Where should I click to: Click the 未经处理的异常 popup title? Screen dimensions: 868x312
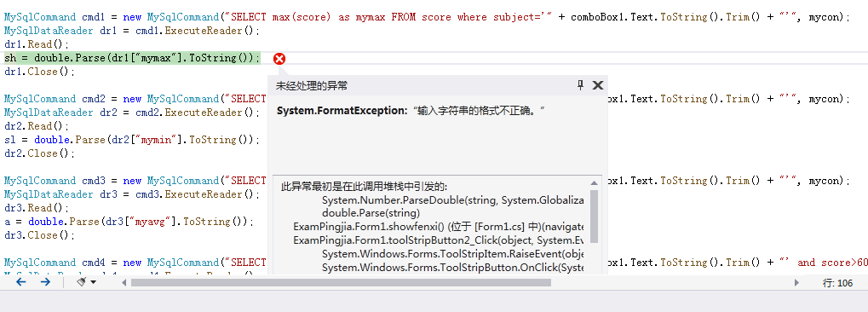point(312,85)
